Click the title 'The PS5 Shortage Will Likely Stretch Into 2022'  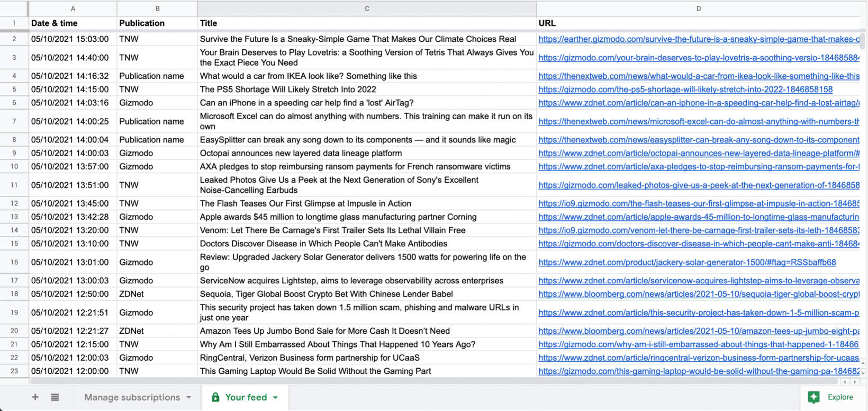[288, 90]
